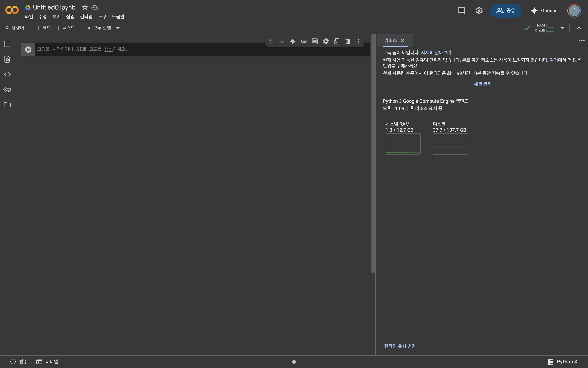588x368 pixels.
Task: Open cell settings gear in cell toolbar
Action: [x=326, y=41]
